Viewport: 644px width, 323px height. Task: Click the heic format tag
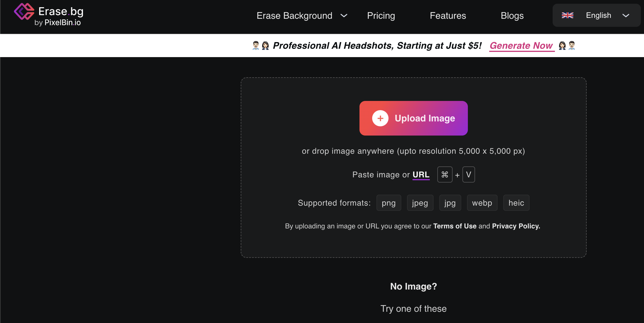(516, 203)
